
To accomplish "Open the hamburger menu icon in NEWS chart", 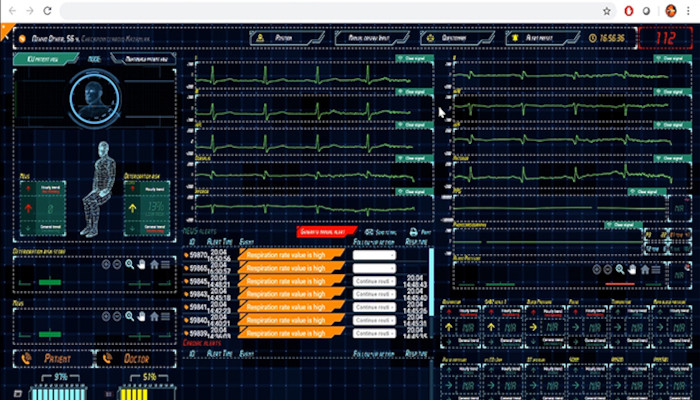I will pos(166,316).
